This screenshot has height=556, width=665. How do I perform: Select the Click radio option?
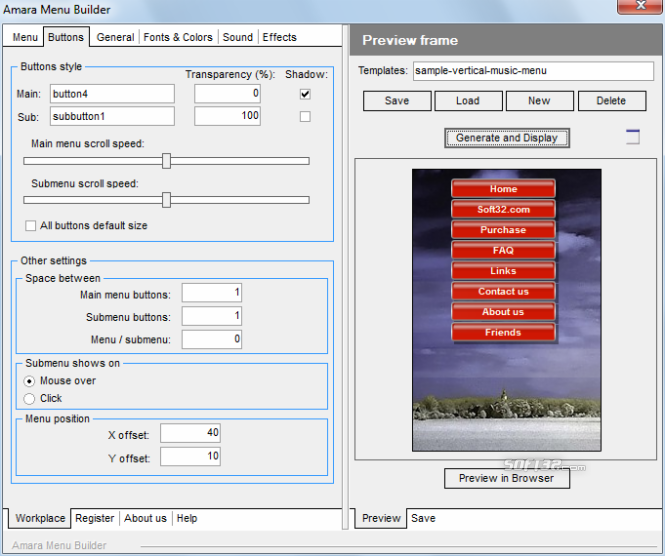(29, 399)
